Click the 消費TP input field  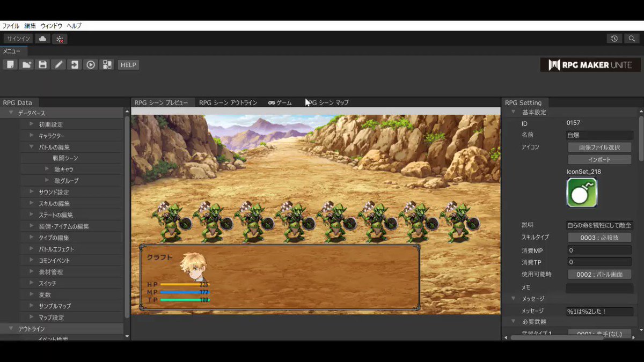click(599, 262)
